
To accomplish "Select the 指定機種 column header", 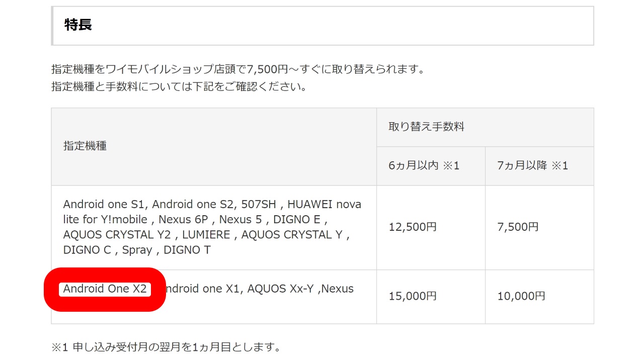I will [x=85, y=146].
